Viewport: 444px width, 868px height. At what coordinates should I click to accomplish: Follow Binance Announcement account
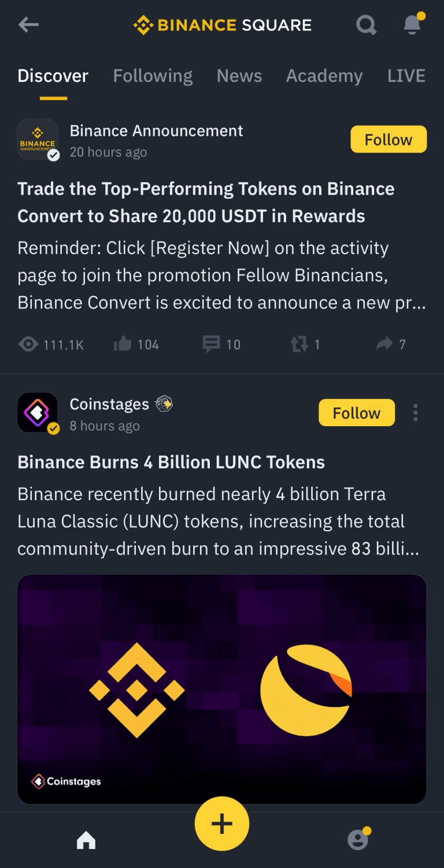388,140
